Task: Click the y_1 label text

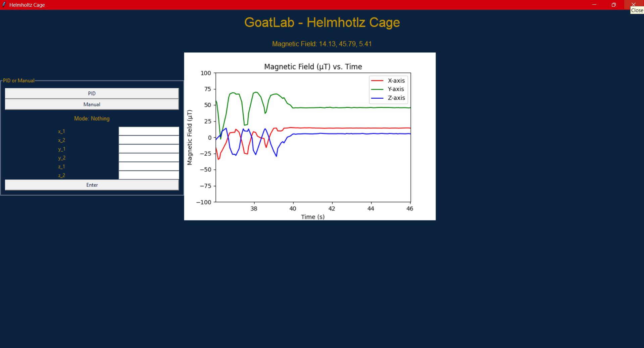Action: [61, 149]
